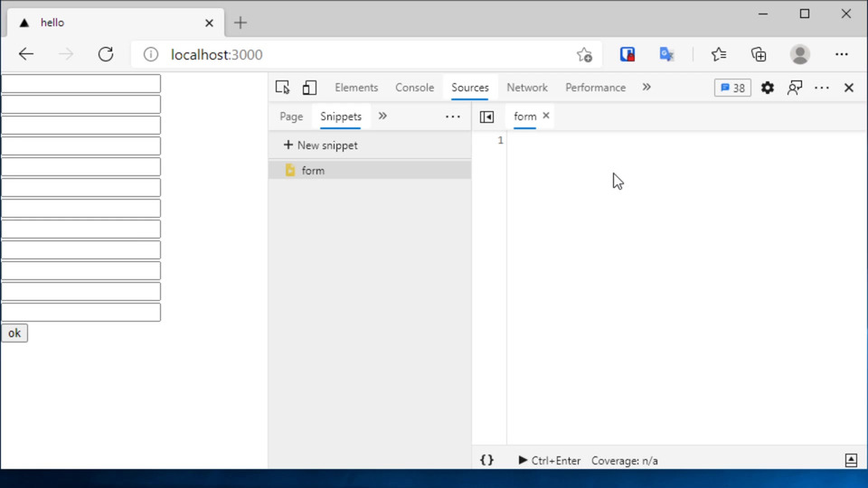Click the Coverage: n/a status text
This screenshot has width=868, height=488.
[x=625, y=460]
